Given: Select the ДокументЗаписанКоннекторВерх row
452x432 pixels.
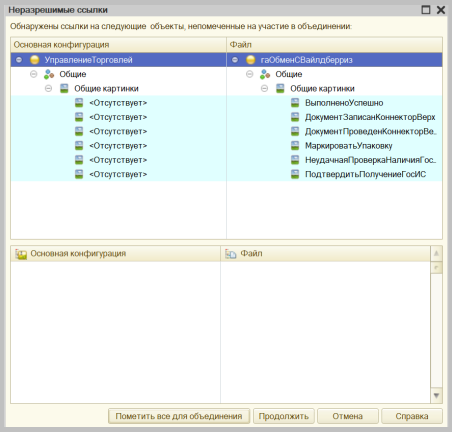Looking at the screenshot, I should point(334,117).
